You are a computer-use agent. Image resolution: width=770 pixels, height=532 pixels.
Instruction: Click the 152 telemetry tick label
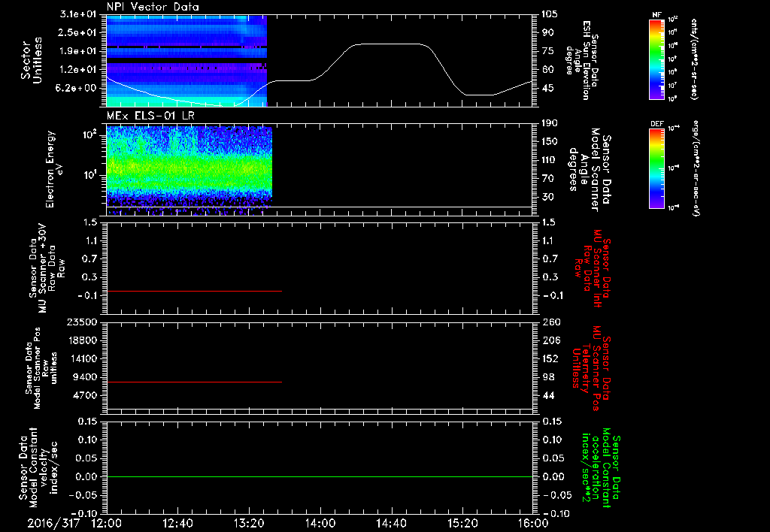click(x=551, y=358)
